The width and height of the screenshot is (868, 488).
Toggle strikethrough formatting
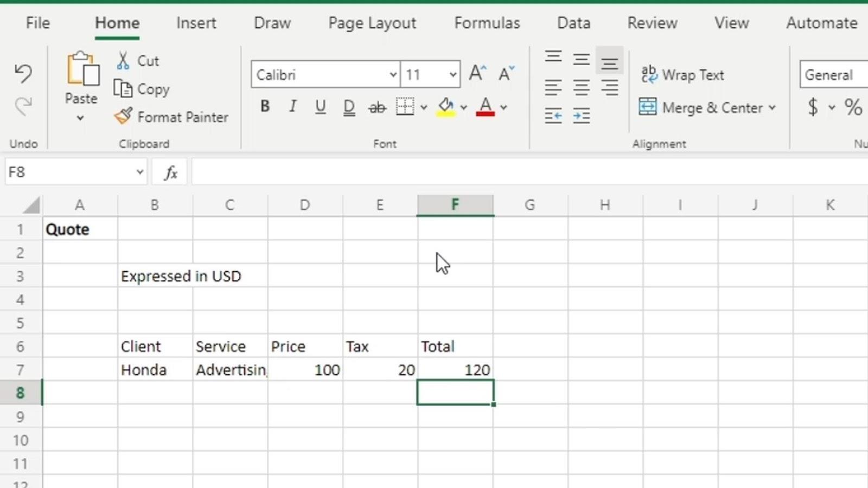377,107
